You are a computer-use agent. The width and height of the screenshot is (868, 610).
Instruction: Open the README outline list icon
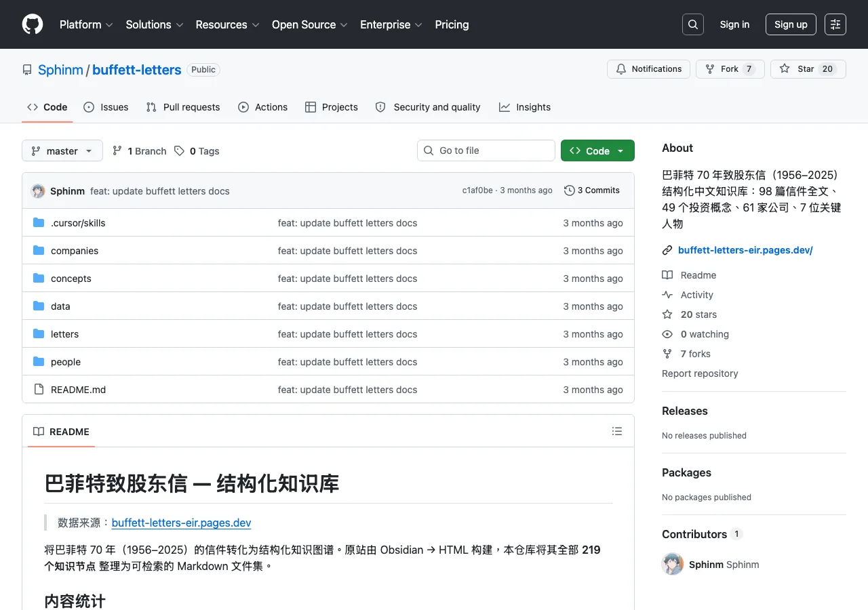[x=617, y=431]
